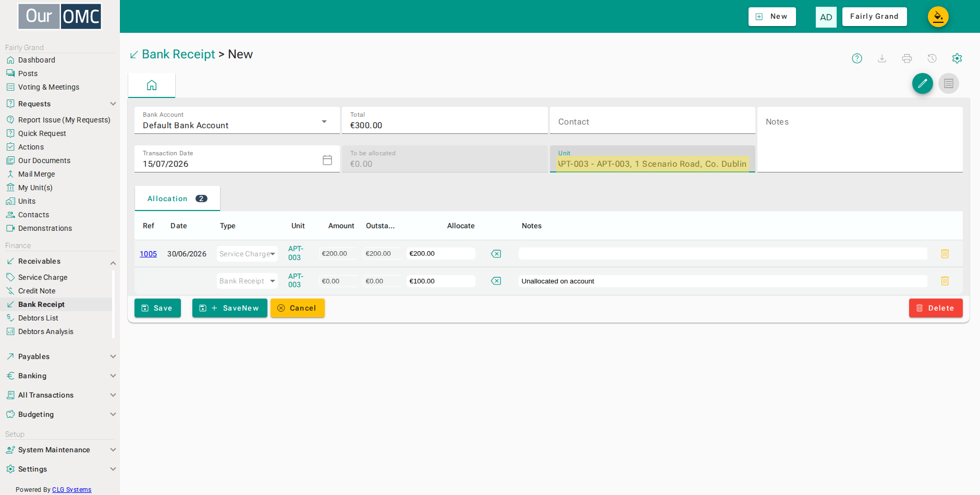Click the page settings gear icon
The image size is (980, 495).
tap(957, 58)
